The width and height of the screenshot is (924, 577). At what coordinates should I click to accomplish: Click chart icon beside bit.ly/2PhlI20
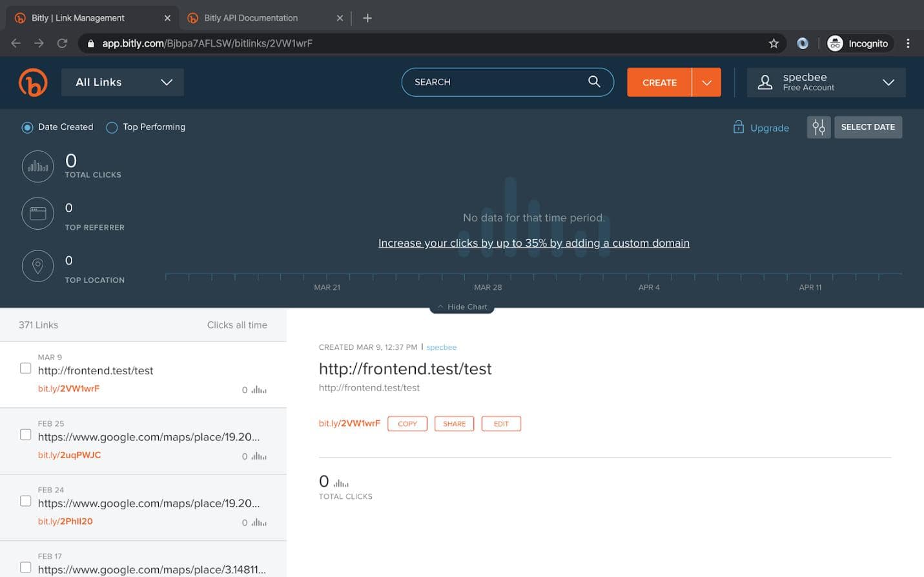[x=259, y=523]
